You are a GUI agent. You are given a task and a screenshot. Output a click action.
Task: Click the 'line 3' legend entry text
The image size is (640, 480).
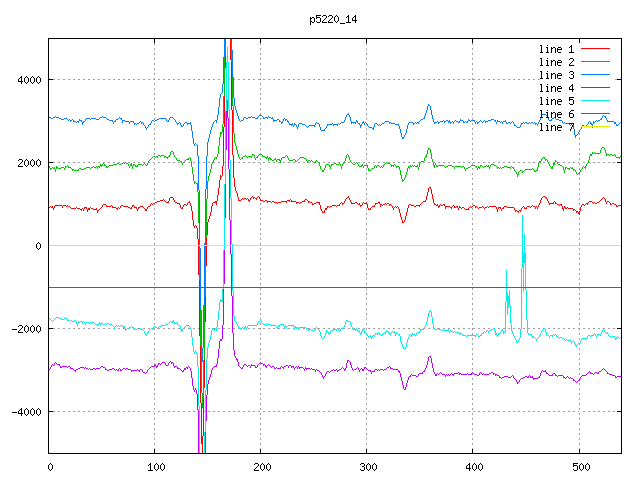coord(556,75)
